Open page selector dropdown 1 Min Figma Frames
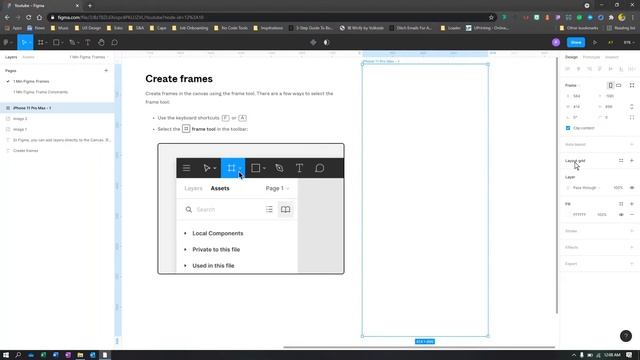The width and height of the screenshot is (640, 360). [89, 57]
